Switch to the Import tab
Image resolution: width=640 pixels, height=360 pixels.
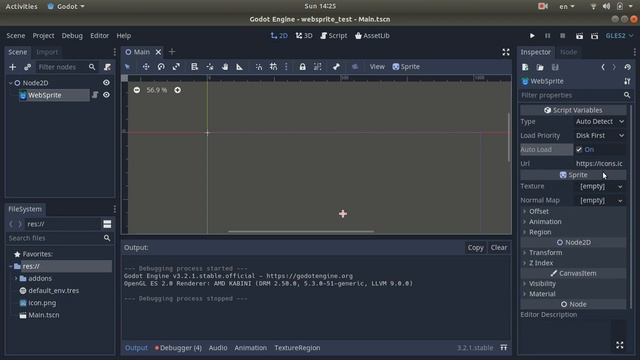(x=47, y=52)
